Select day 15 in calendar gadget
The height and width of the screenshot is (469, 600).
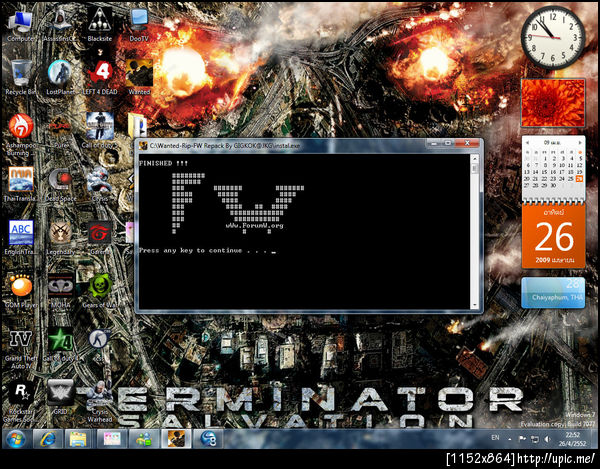coord(545,172)
